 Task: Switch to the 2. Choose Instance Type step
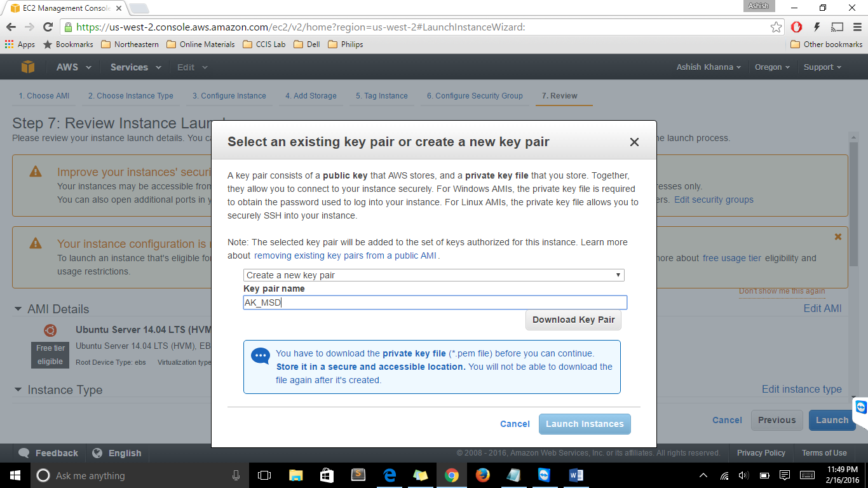(130, 96)
